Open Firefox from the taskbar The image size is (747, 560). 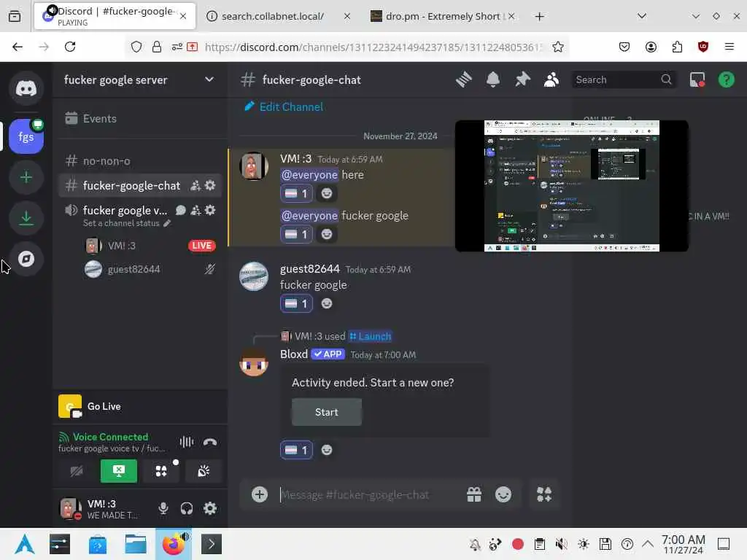coord(174,544)
